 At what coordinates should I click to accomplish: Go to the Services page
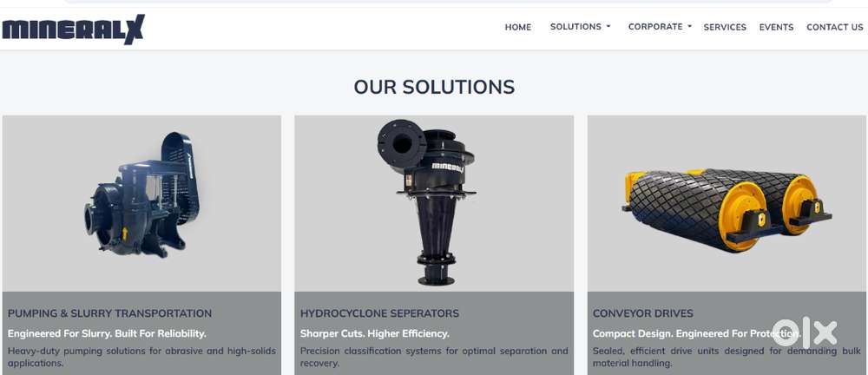(725, 27)
